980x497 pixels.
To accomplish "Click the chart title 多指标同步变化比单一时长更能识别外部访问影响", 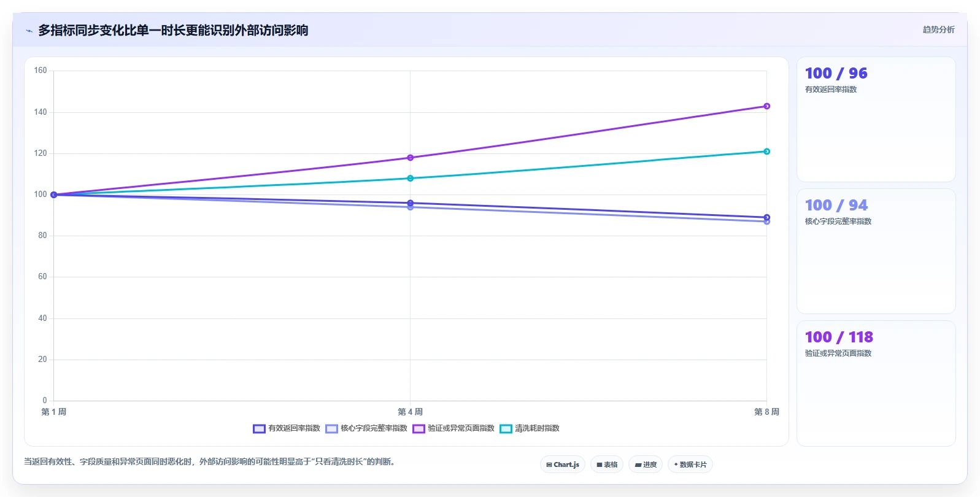I will [173, 30].
